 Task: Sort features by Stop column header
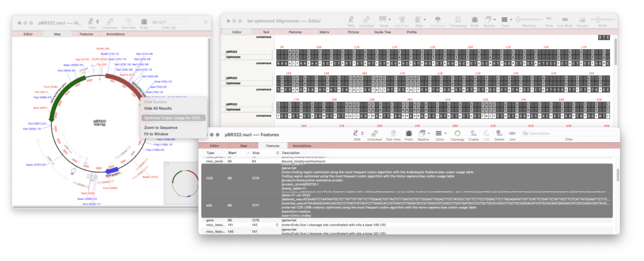pyautogui.click(x=262, y=153)
